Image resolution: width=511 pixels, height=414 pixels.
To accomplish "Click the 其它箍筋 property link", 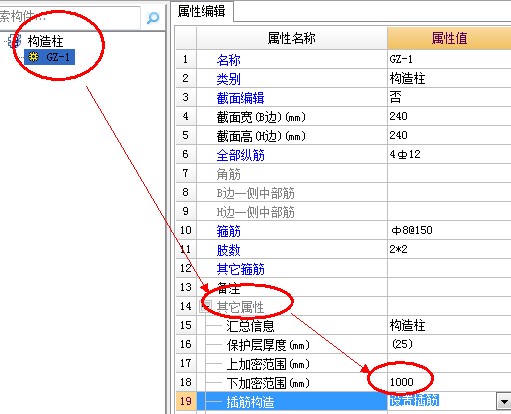I will (240, 269).
